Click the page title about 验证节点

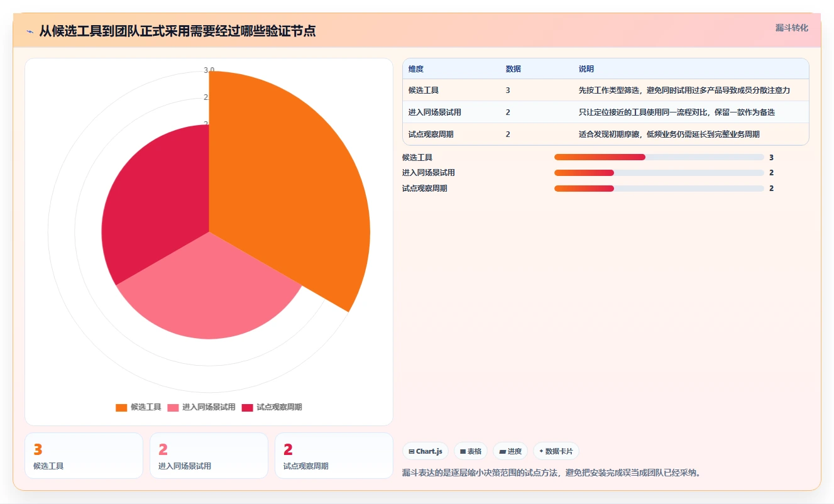177,31
